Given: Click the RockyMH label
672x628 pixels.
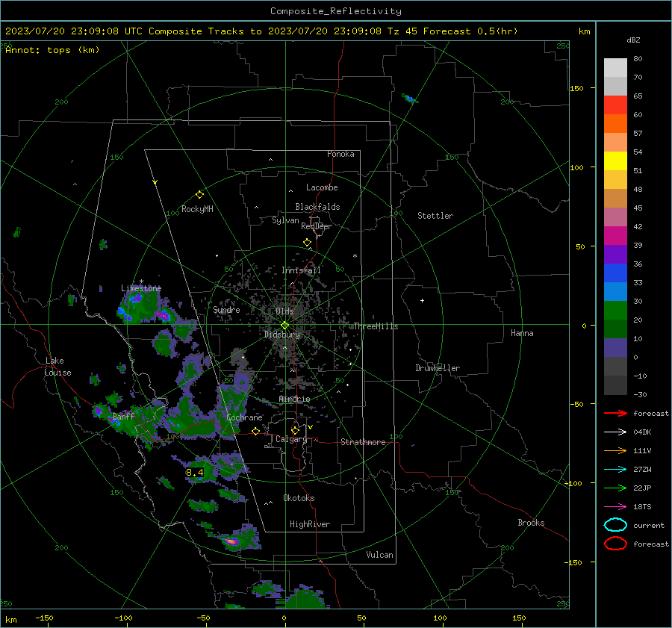Looking at the screenshot, I should click(x=197, y=209).
